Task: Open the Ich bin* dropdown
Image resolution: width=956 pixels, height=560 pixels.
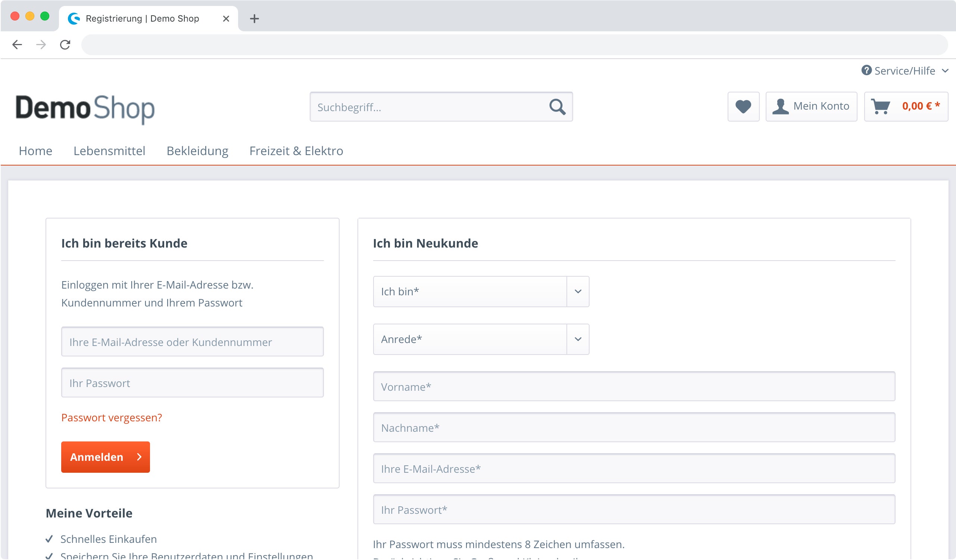Action: click(x=481, y=292)
